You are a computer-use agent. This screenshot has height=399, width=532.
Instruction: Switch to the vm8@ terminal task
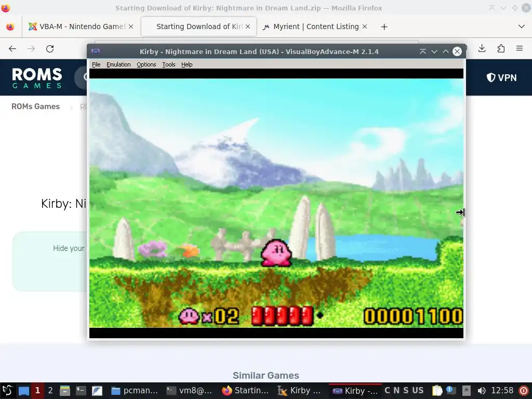[x=190, y=391]
